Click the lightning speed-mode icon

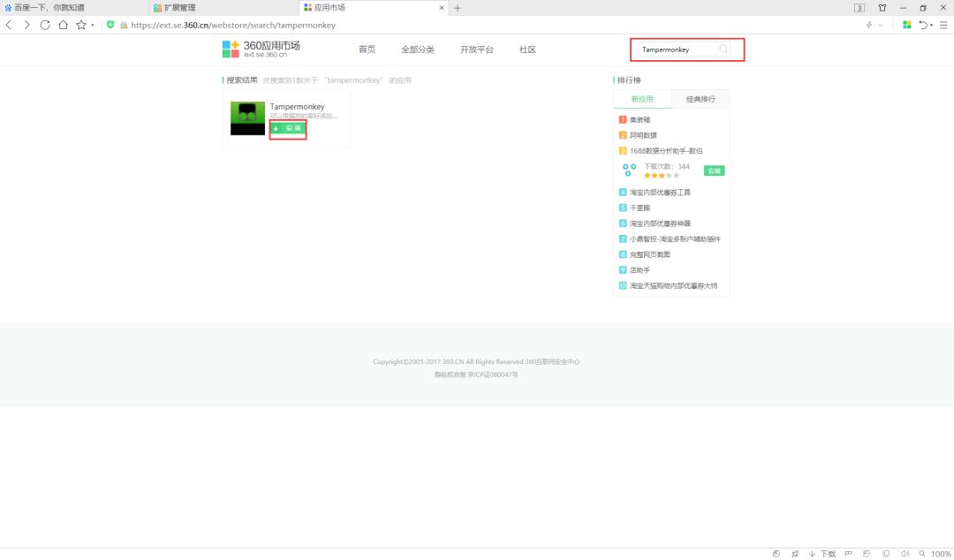click(869, 25)
